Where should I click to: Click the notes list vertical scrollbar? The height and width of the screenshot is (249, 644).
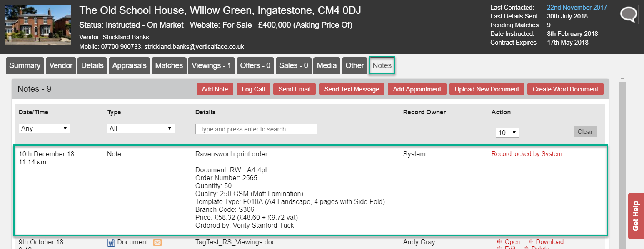[x=623, y=163]
